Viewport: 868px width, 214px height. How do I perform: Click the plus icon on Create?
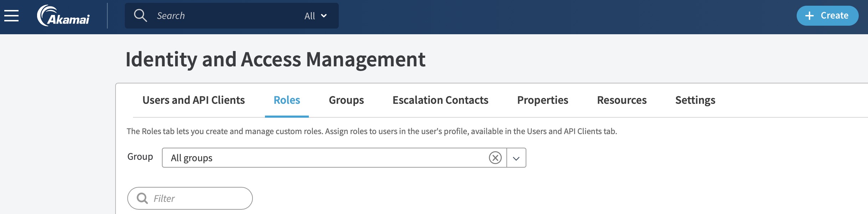[x=810, y=16]
